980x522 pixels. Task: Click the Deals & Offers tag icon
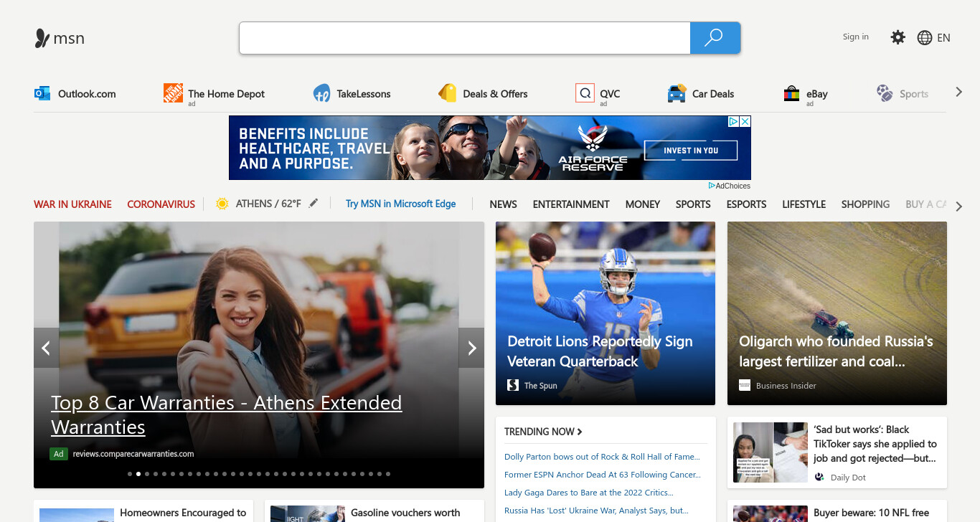click(x=448, y=93)
